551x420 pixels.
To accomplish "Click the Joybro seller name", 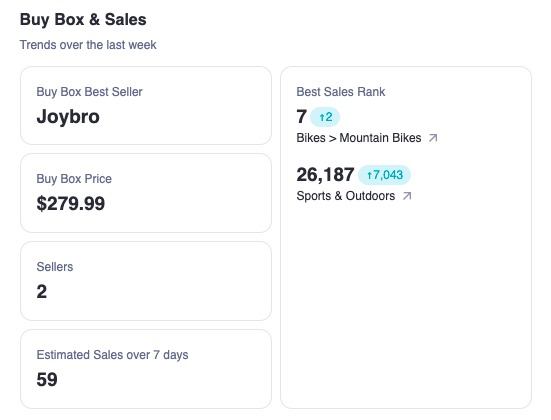I will 68,117.
